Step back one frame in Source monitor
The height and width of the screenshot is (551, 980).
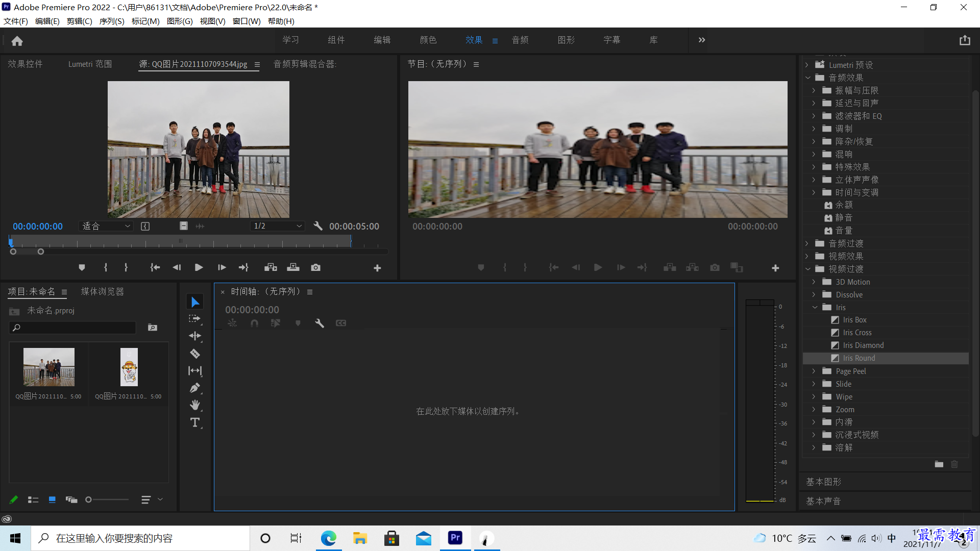[177, 267]
